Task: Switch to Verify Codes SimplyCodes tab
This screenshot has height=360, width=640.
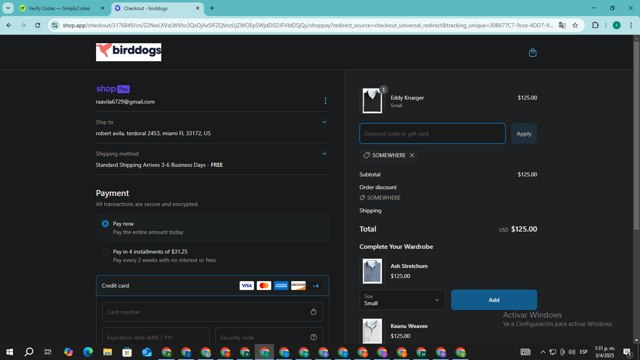Action: [59, 8]
